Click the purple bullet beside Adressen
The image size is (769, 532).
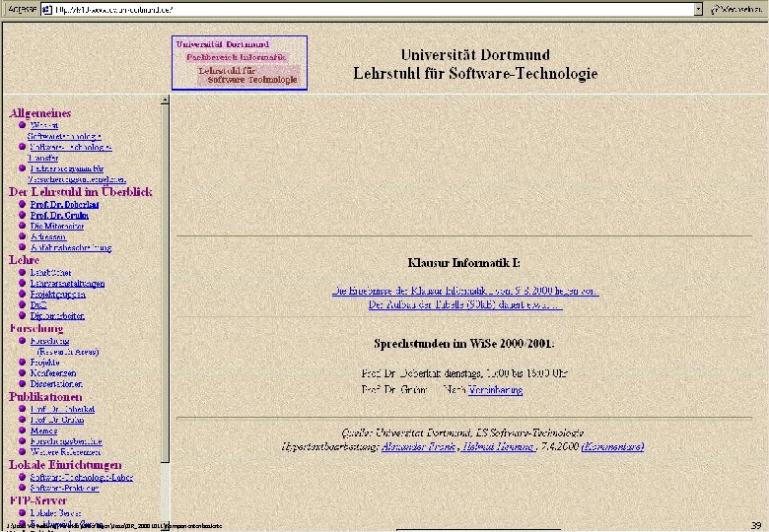click(x=22, y=236)
